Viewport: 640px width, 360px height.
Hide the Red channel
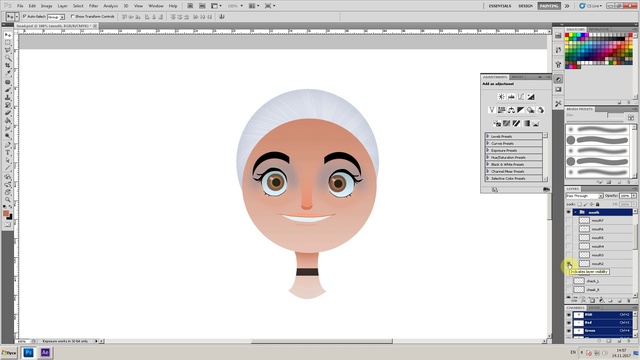[569, 322]
